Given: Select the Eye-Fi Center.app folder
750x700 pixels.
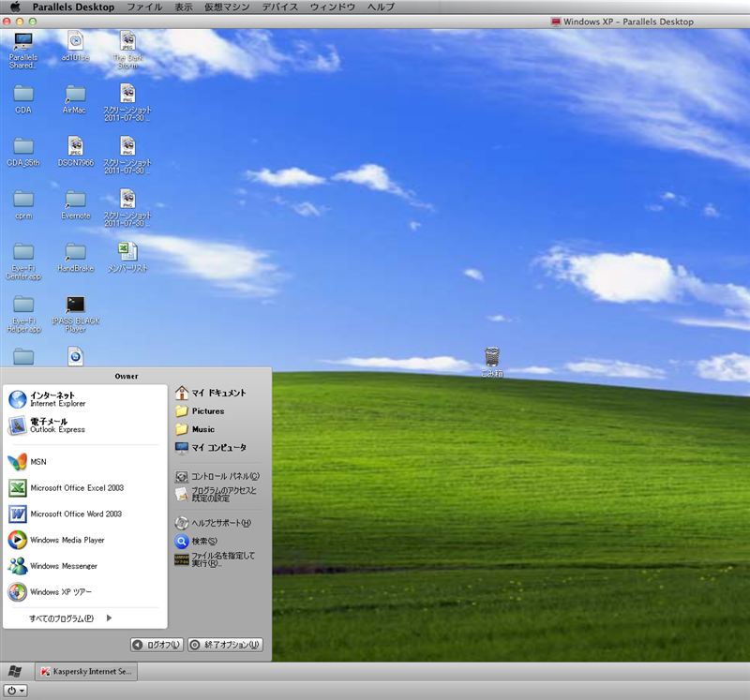Looking at the screenshot, I should point(23,261).
